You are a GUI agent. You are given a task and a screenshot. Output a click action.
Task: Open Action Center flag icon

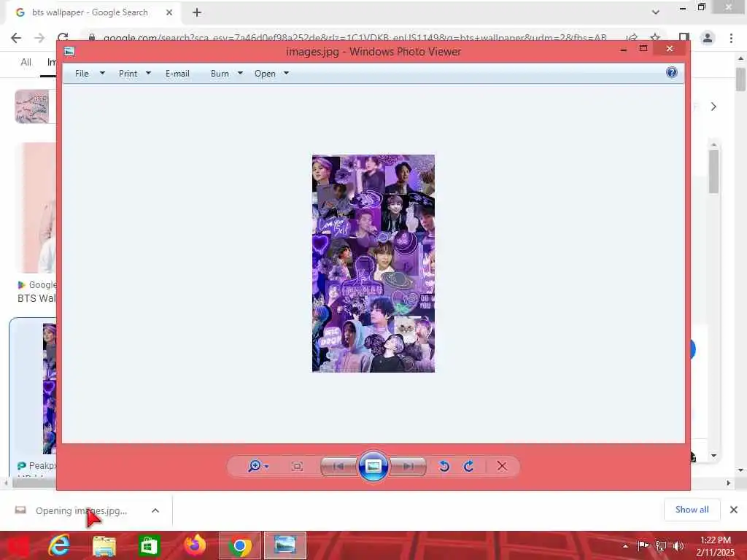pos(643,546)
